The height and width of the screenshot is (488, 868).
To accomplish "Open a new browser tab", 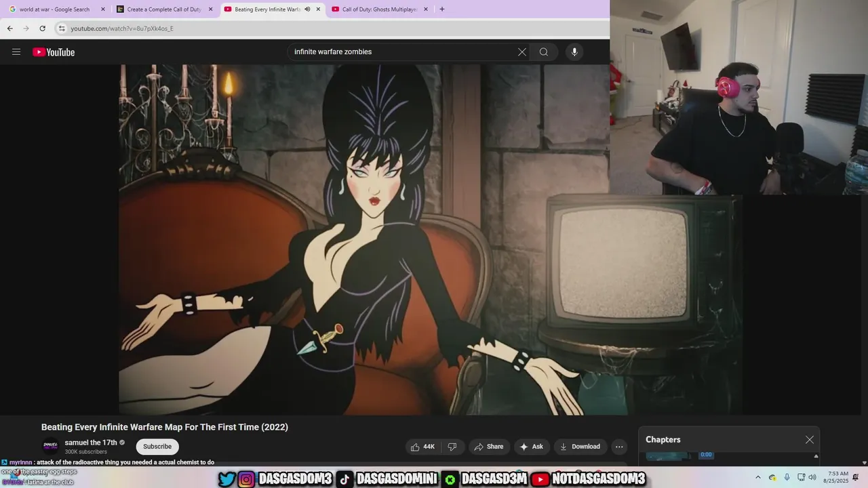I will click(442, 9).
